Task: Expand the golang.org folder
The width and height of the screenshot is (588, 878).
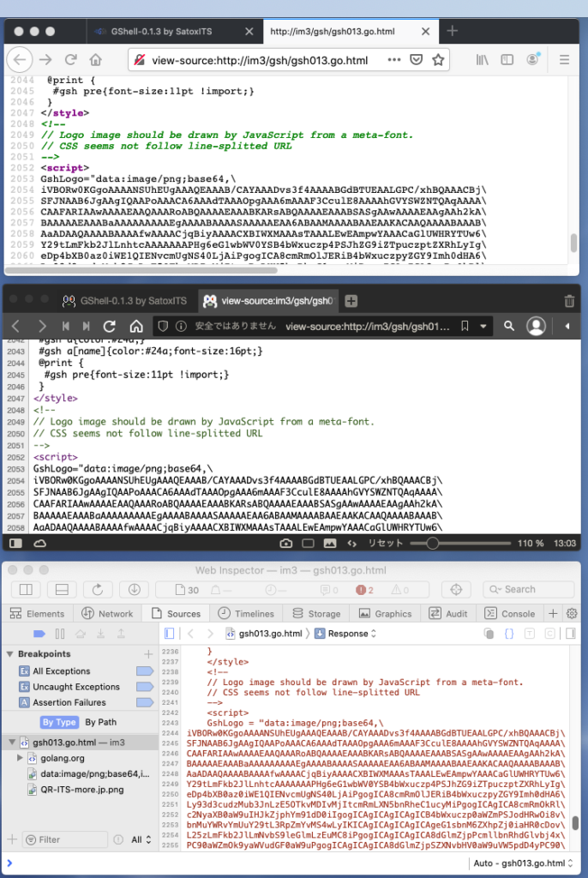Action: coord(20,758)
